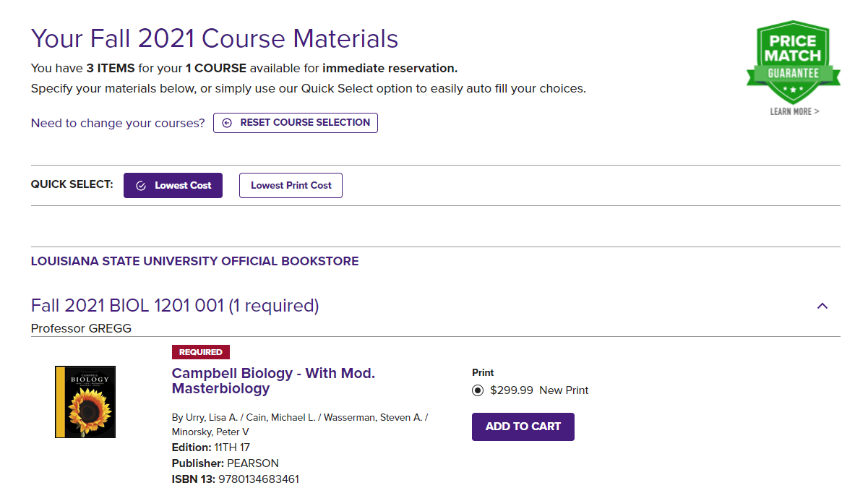Click the Print label above the price
This screenshot has width=868, height=501.
pos(483,373)
